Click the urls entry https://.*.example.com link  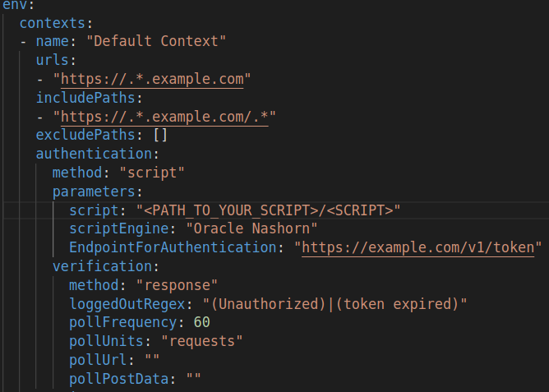[x=151, y=80]
